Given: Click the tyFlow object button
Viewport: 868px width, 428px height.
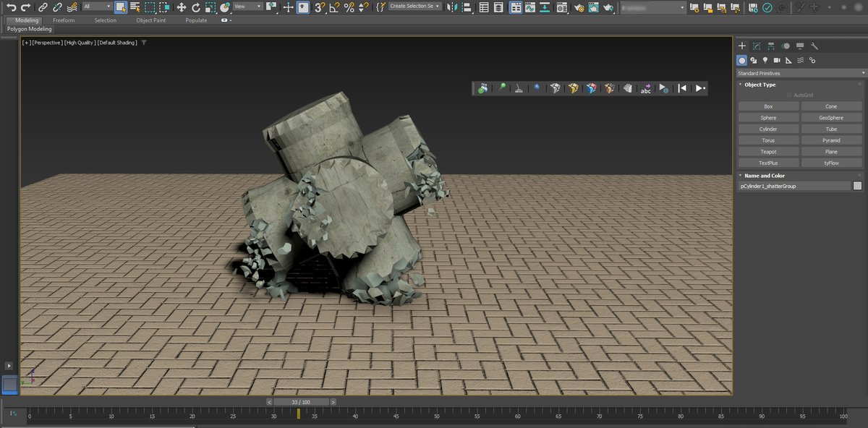Looking at the screenshot, I should [832, 162].
